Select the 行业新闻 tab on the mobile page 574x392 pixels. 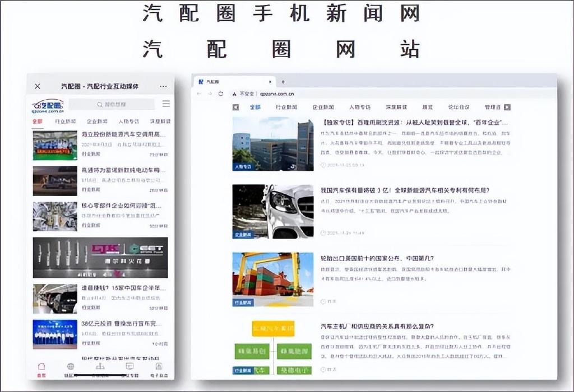tap(66, 122)
